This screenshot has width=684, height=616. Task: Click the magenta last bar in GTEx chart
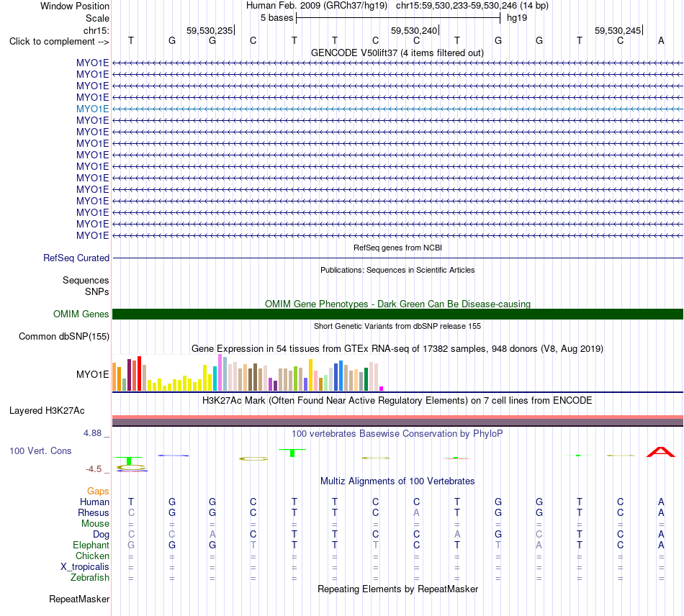(x=381, y=389)
